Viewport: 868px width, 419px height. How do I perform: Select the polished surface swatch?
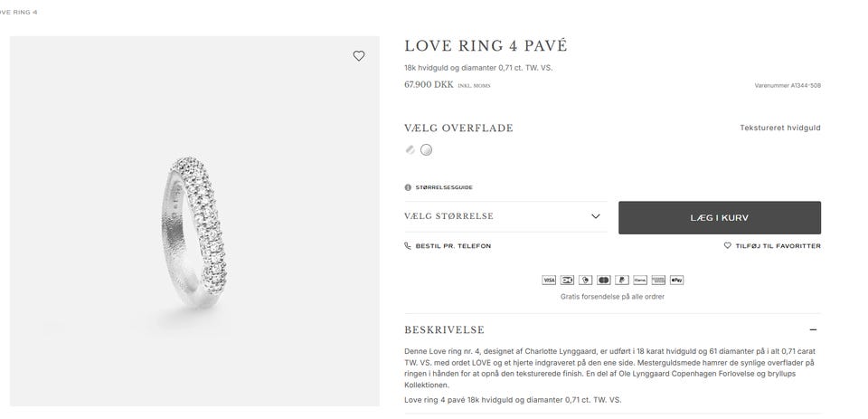(x=410, y=149)
